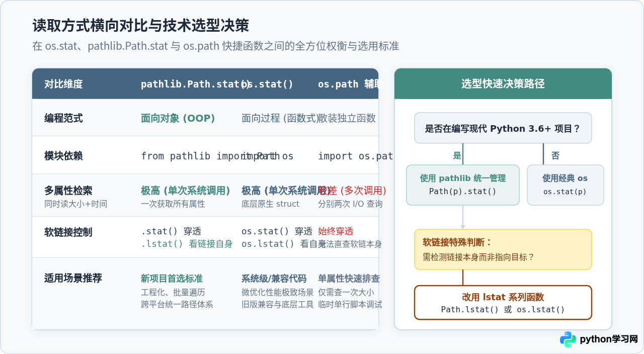Click the 无法直查软链本身 text
The image size is (644, 354).
click(x=350, y=244)
